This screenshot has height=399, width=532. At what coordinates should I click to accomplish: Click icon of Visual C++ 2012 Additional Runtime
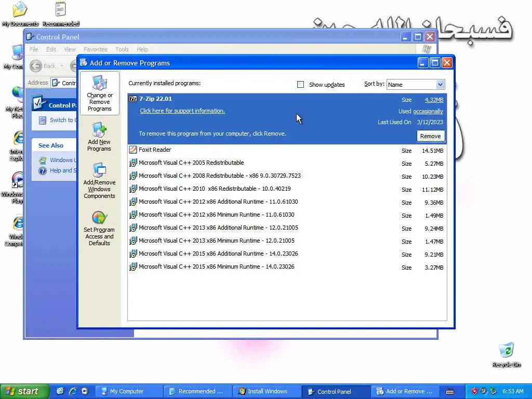133,202
